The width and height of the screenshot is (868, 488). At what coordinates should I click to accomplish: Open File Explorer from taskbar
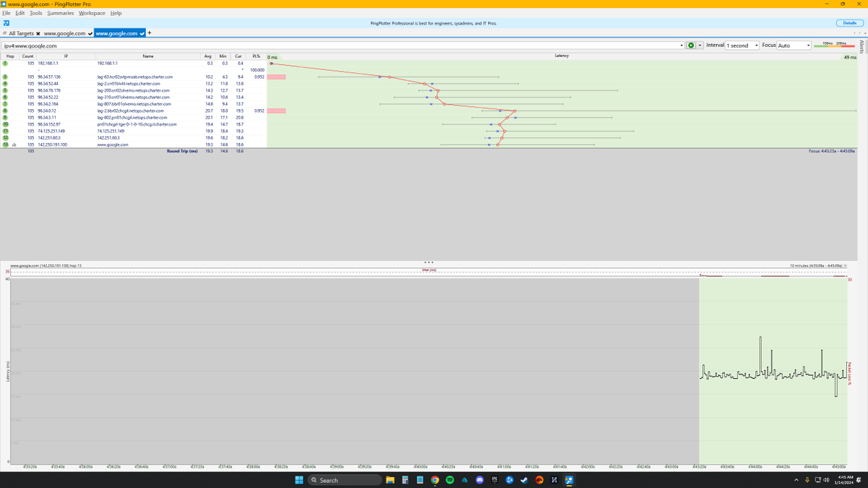pyautogui.click(x=389, y=480)
